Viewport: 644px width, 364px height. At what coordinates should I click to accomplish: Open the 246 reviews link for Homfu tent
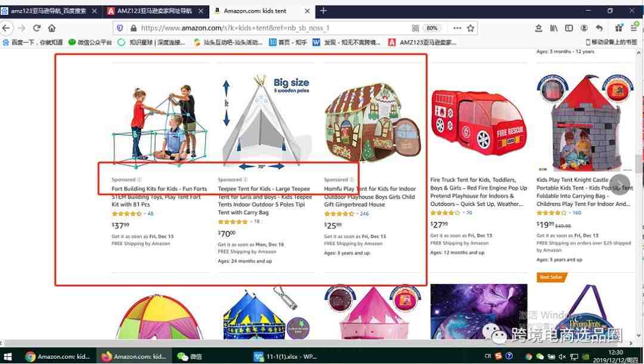pos(364,214)
